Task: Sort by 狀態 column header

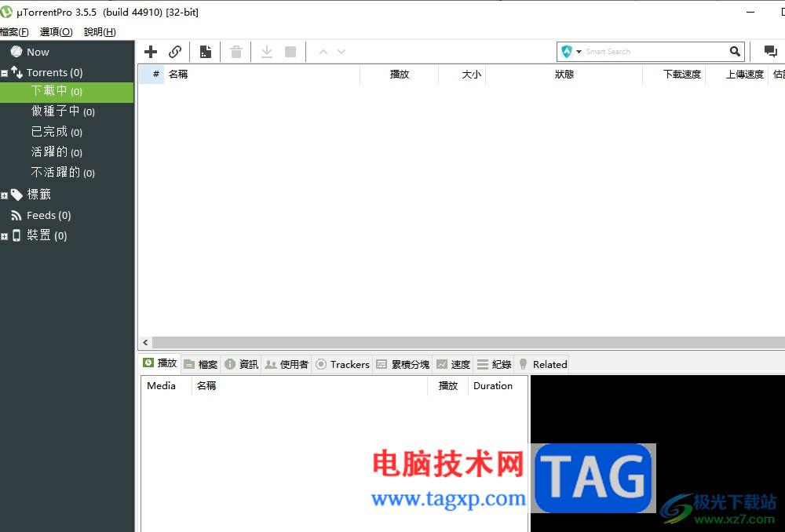Action: click(x=564, y=74)
